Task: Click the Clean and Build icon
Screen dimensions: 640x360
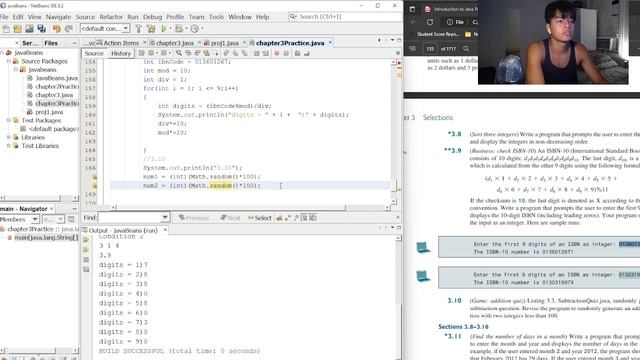Action: tap(151, 29)
